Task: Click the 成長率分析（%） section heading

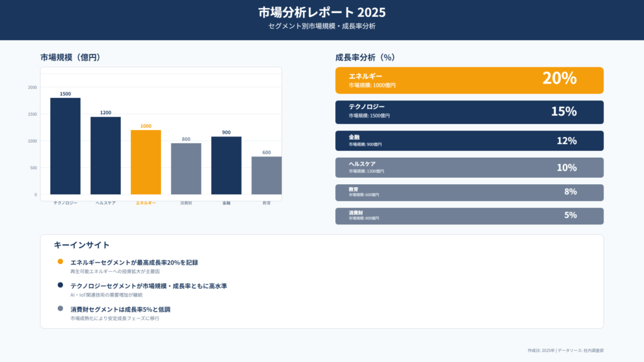Action: pyautogui.click(x=365, y=57)
